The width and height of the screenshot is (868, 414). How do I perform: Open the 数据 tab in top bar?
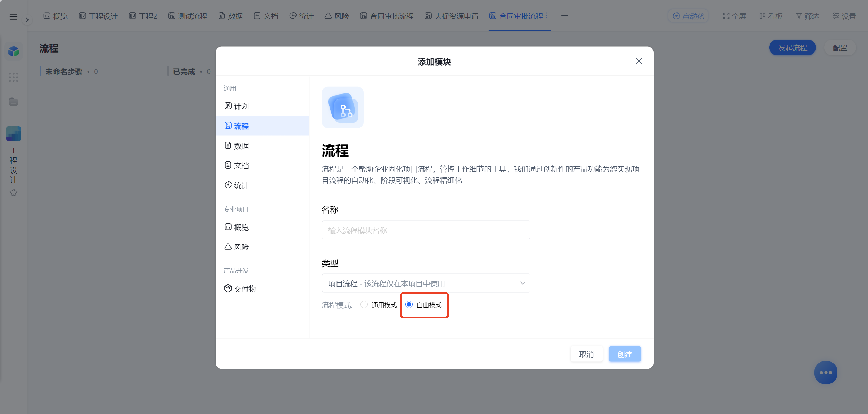pos(230,16)
